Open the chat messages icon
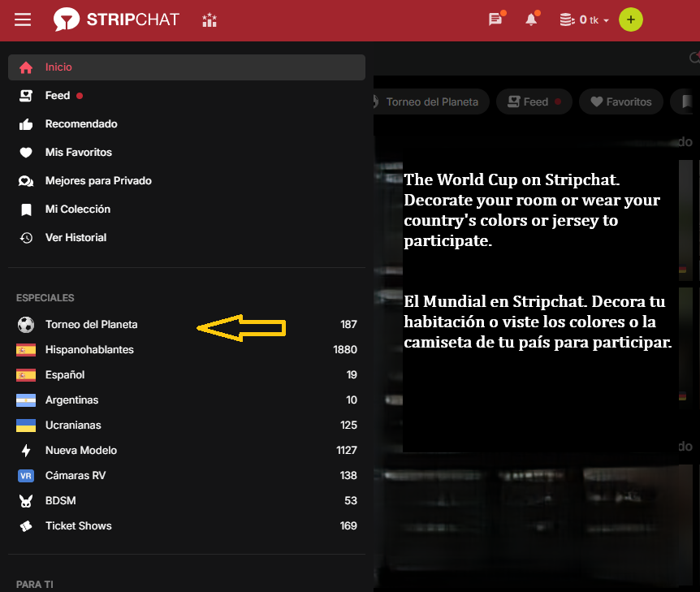This screenshot has width=700, height=592. [495, 19]
